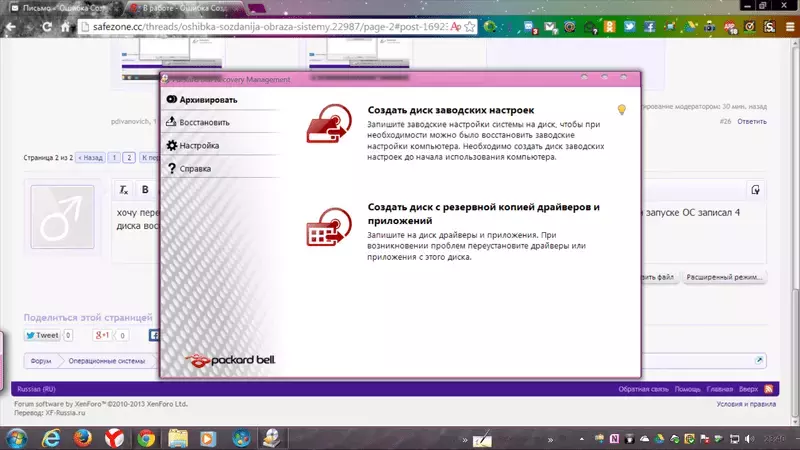800x450 pixels.
Task: Open Операционные системы breadcrumb link
Action: coord(107,361)
